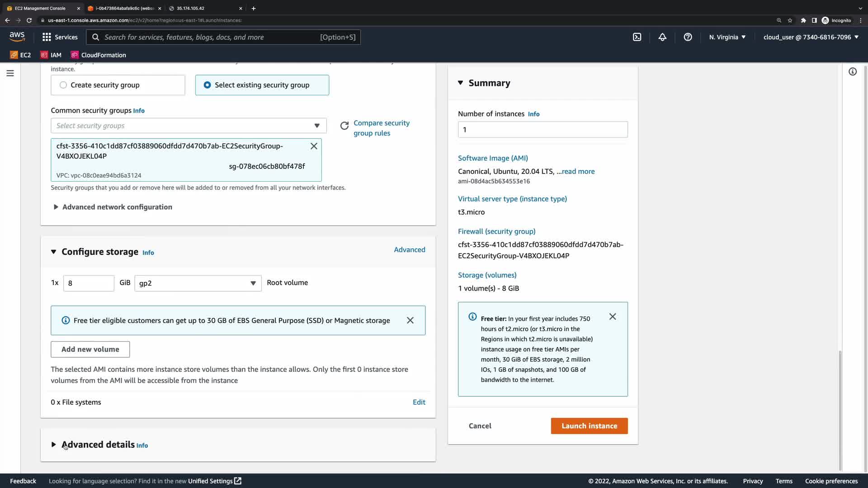868x488 pixels.
Task: Dismiss the free tier storage notice
Action: click(x=410, y=320)
